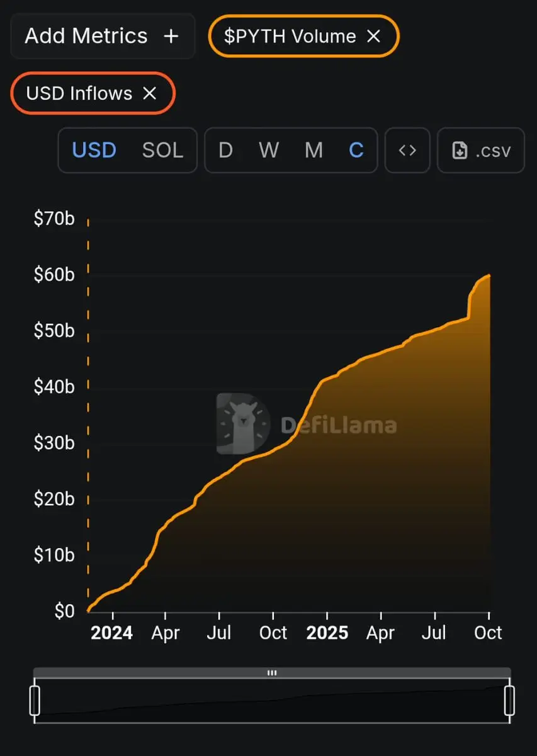Image resolution: width=537 pixels, height=756 pixels.
Task: Select the daily D interval
Action: (225, 151)
